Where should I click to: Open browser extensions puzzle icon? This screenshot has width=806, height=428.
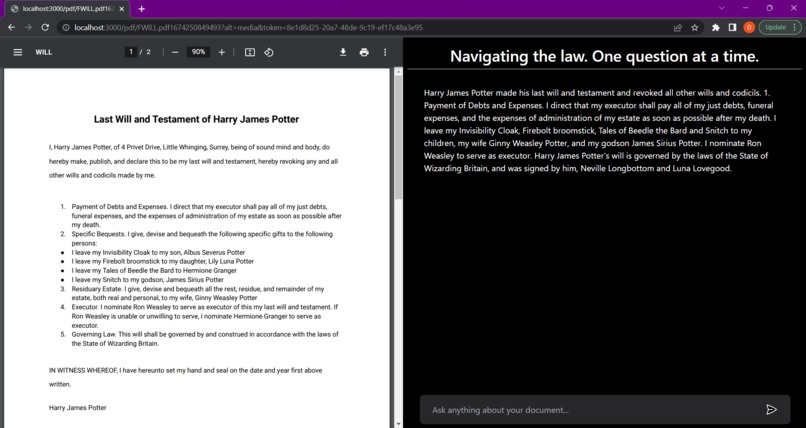click(x=716, y=28)
